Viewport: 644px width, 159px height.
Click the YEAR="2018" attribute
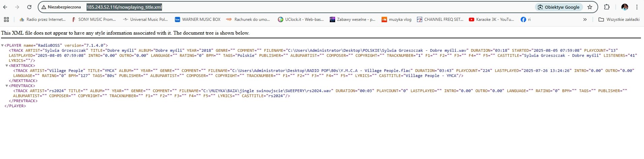[200, 50]
